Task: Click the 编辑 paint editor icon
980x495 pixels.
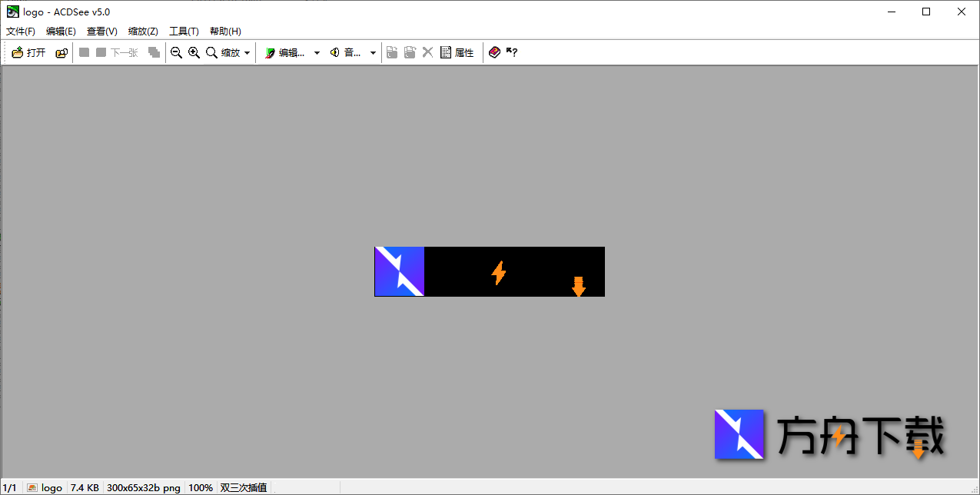Action: pos(270,53)
